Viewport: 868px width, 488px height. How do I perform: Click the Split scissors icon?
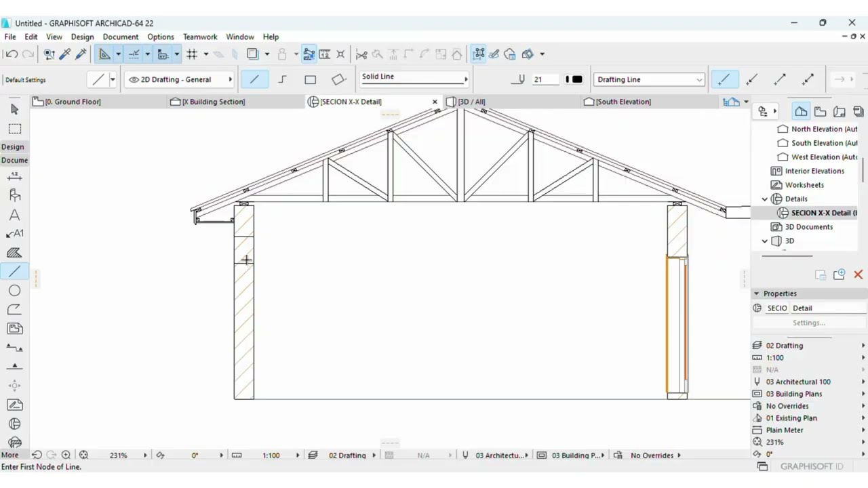361,54
